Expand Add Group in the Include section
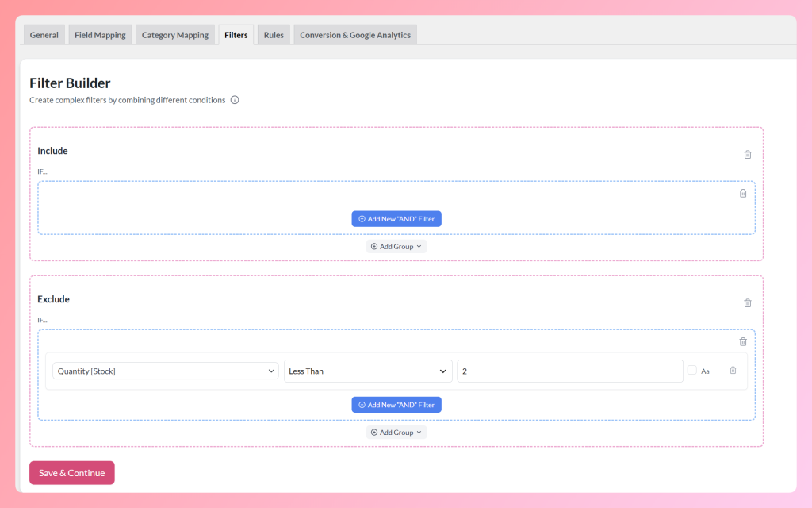Viewport: 812px width, 508px height. 396,247
